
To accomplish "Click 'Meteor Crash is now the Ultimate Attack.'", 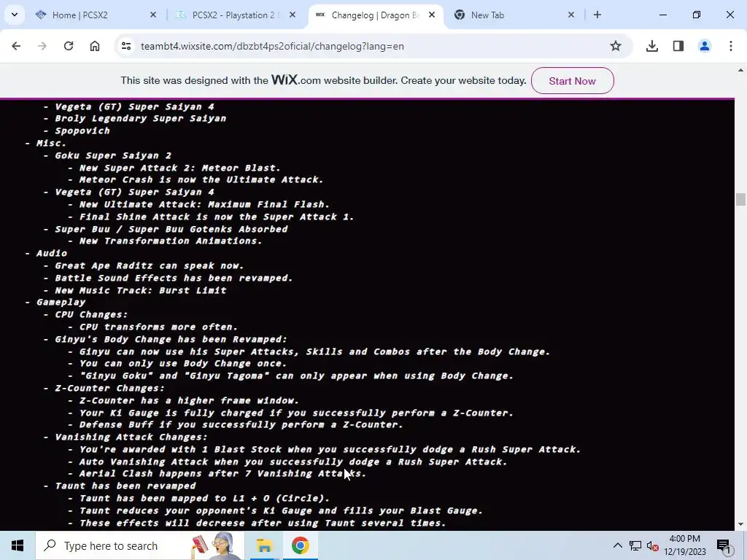I will (x=201, y=180).
